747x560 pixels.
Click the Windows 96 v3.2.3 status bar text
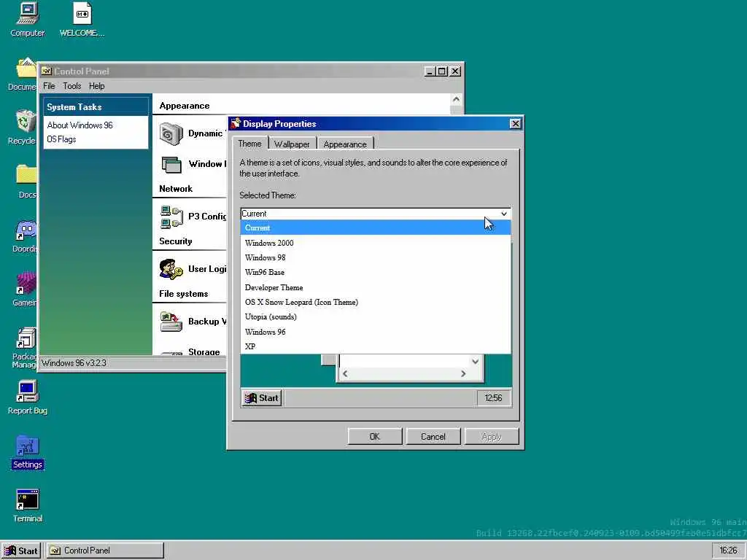point(74,363)
